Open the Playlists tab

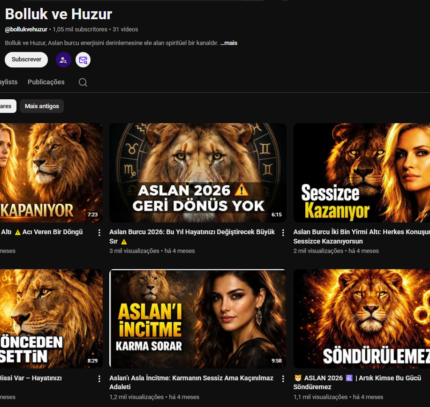(x=8, y=82)
